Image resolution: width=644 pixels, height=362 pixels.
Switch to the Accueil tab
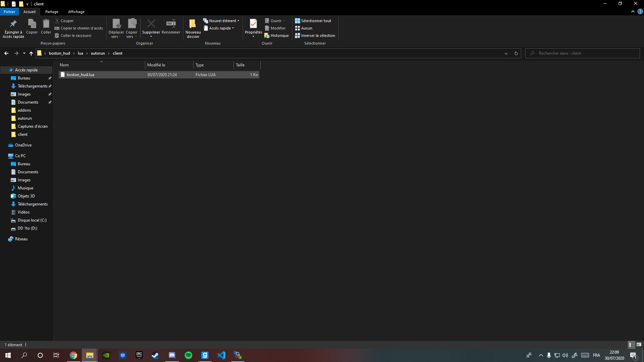30,12
